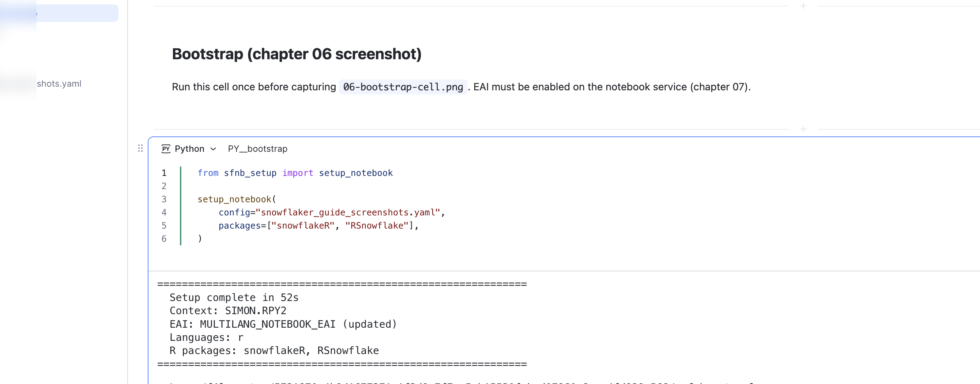Click the PY language icon in cell header
Image resolution: width=980 pixels, height=384 pixels.
166,148
